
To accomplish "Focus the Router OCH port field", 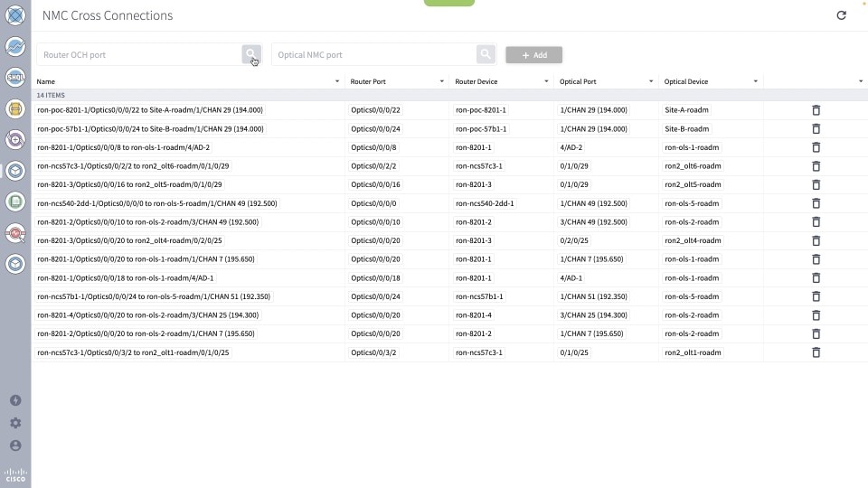I will click(139, 54).
